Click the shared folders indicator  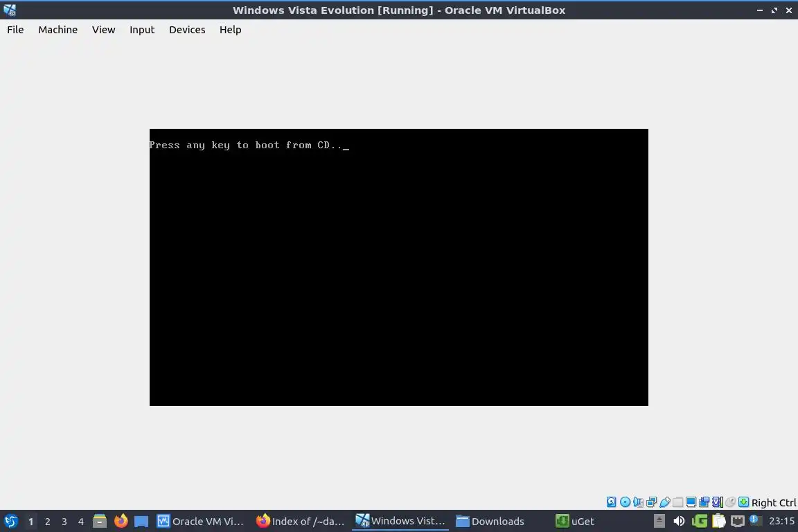point(678,502)
